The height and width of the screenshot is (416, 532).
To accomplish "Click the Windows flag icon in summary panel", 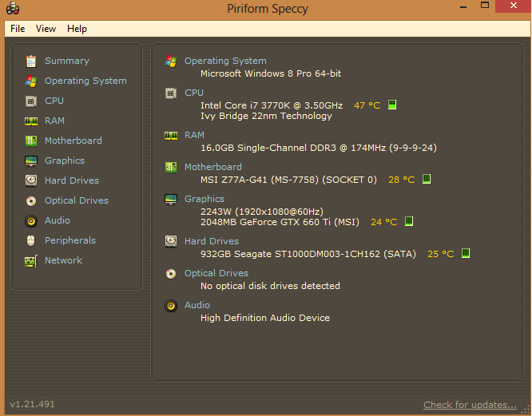I will click(171, 61).
